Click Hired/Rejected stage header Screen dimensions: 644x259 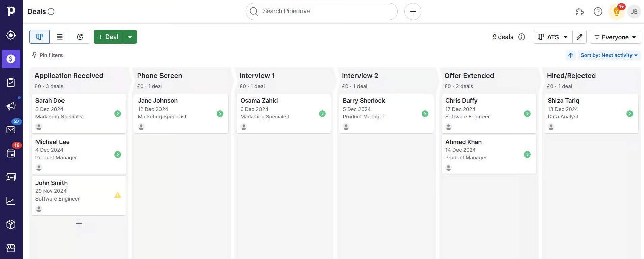(571, 76)
